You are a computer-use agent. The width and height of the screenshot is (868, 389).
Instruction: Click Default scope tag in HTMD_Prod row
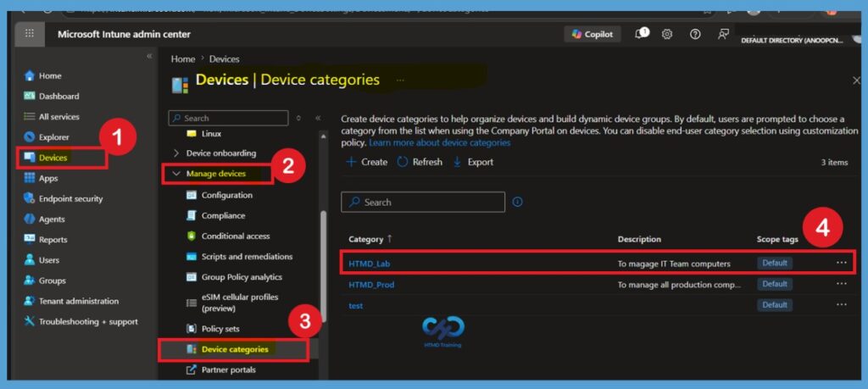click(775, 284)
